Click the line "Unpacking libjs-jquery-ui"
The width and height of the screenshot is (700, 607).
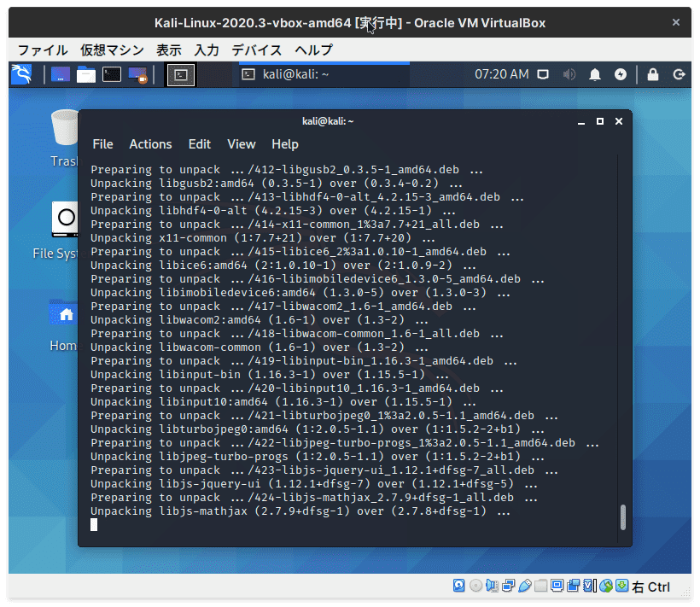(x=314, y=484)
